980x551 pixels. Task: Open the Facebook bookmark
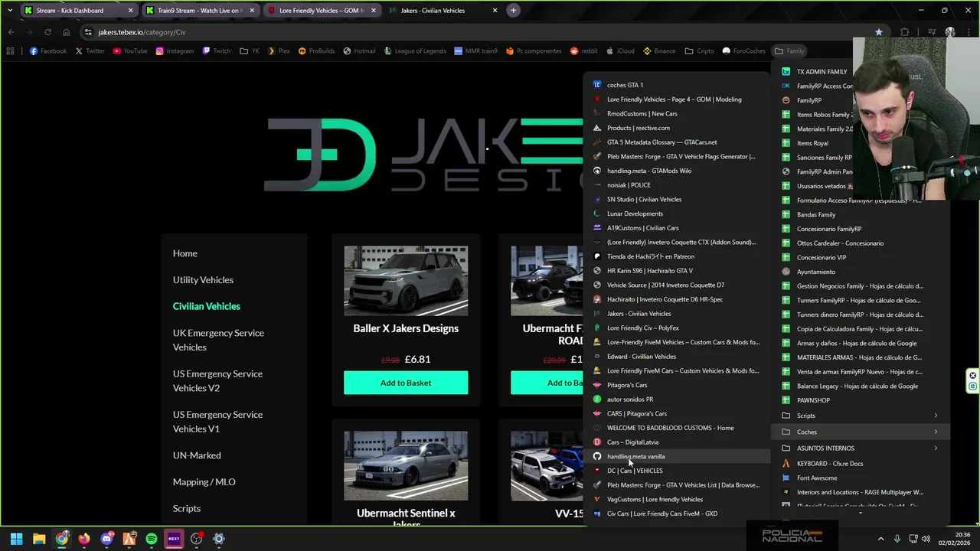click(x=47, y=51)
